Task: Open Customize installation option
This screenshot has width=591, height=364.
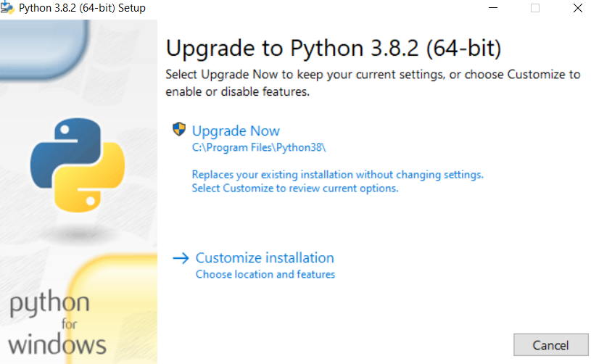Action: pyautogui.click(x=265, y=257)
